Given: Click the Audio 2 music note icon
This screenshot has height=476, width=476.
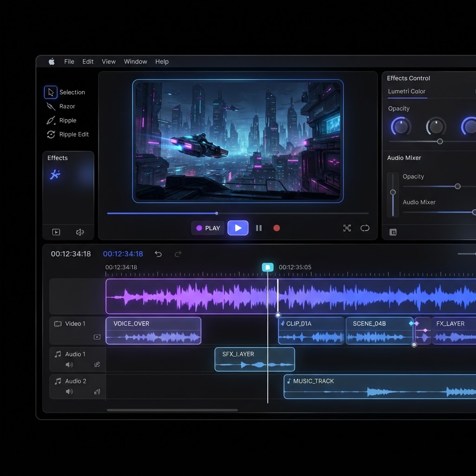Looking at the screenshot, I should [x=58, y=381].
